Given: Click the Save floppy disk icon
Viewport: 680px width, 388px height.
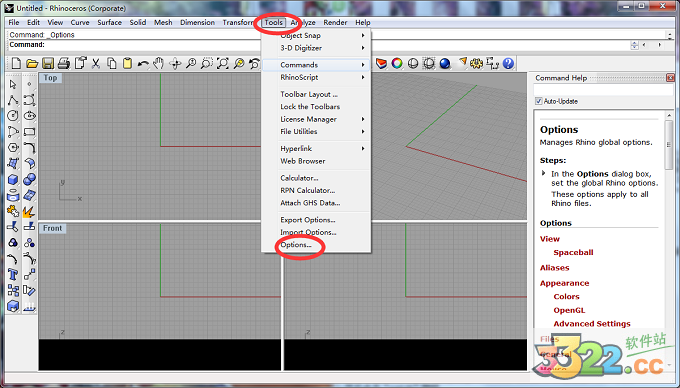Looking at the screenshot, I should [48, 64].
